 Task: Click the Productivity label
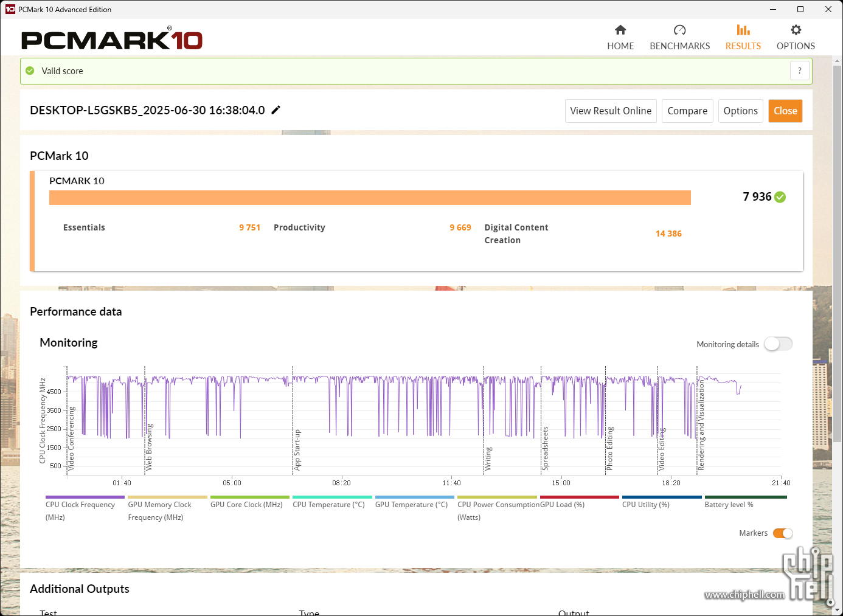(299, 227)
